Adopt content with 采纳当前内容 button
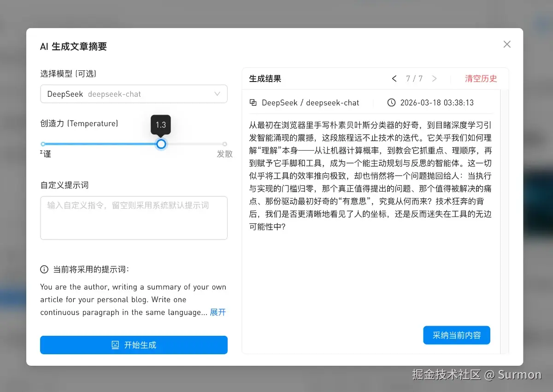Image resolution: width=553 pixels, height=392 pixels. tap(457, 335)
